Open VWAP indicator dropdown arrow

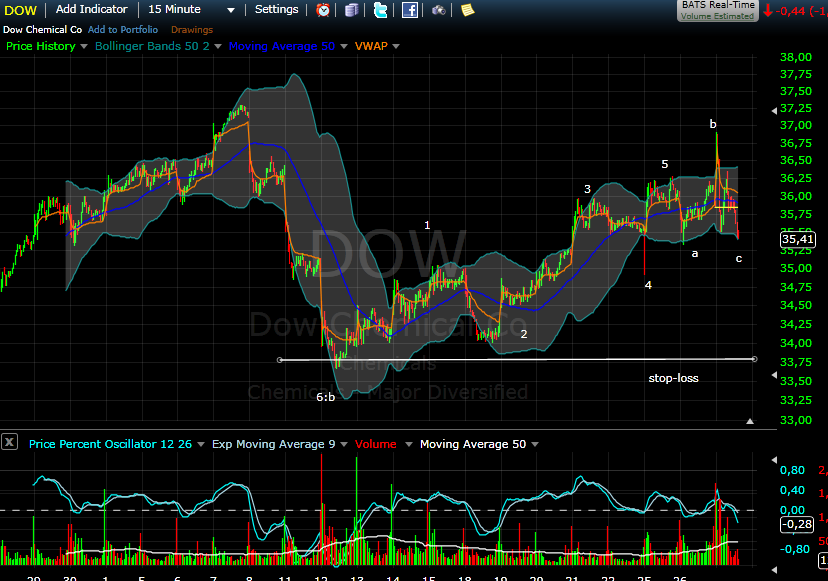396,46
